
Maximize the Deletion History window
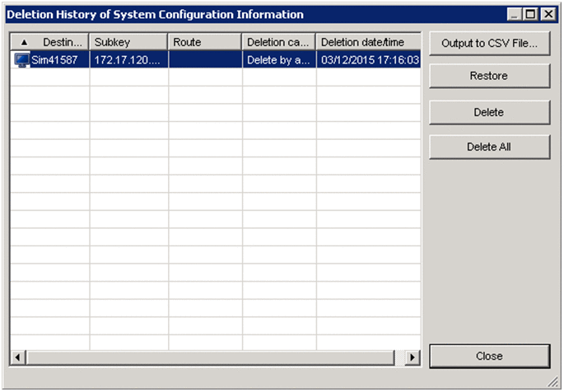(x=530, y=15)
